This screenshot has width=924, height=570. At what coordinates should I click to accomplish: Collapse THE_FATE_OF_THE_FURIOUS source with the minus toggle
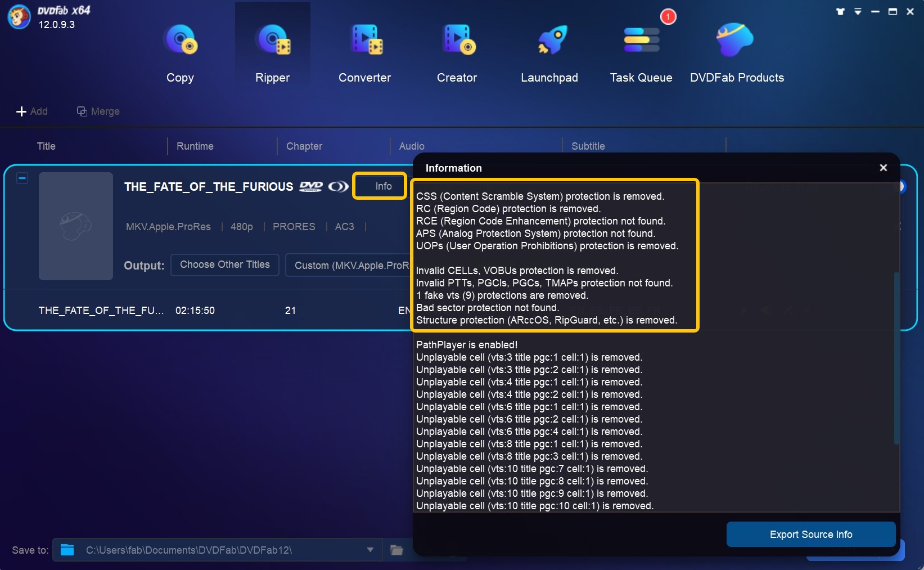(x=22, y=178)
